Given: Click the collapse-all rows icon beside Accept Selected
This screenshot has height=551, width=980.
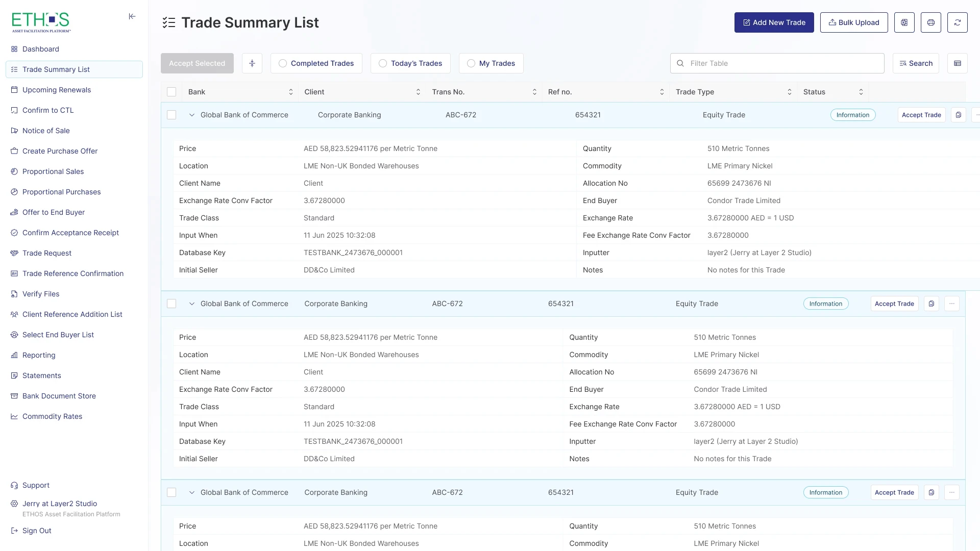Looking at the screenshot, I should pos(252,63).
